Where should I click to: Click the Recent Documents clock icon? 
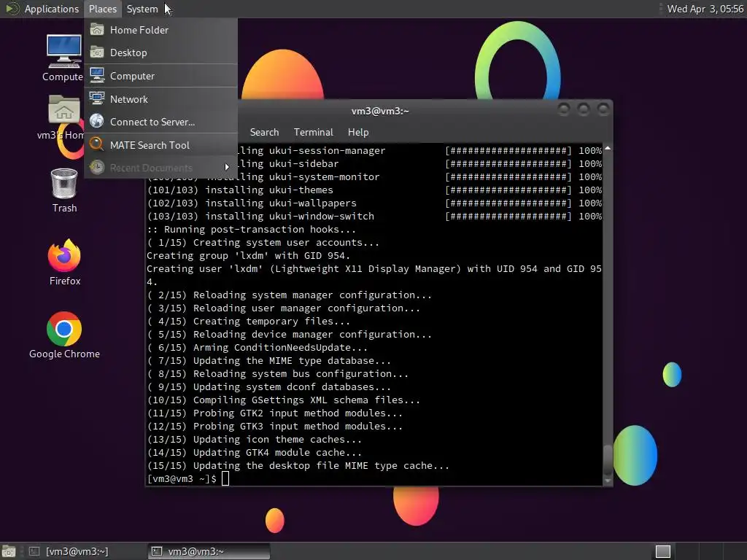[97, 167]
